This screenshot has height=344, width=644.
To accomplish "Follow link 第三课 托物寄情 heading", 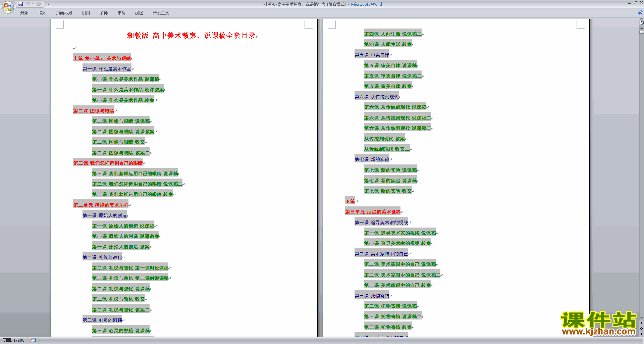I will [x=372, y=296].
